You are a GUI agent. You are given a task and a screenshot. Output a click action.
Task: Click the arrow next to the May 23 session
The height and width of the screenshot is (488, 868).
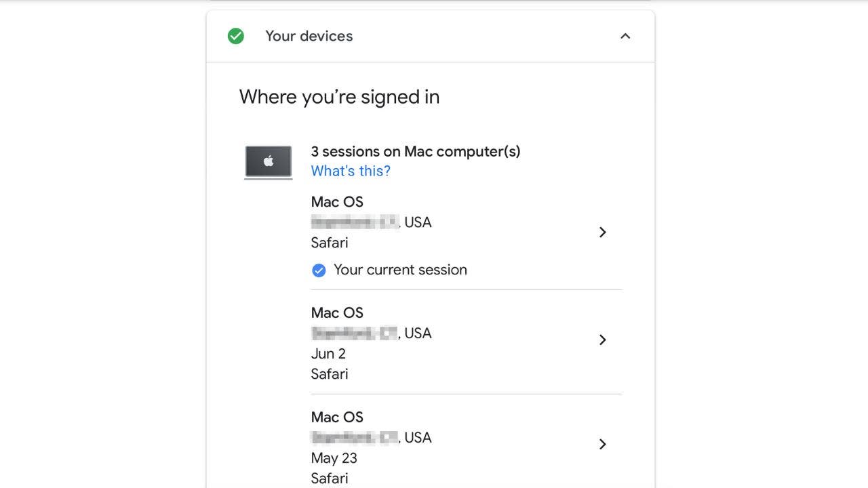click(602, 444)
